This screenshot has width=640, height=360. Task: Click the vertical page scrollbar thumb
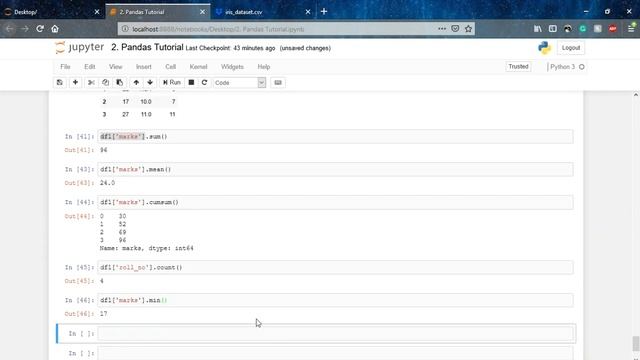(x=636, y=343)
